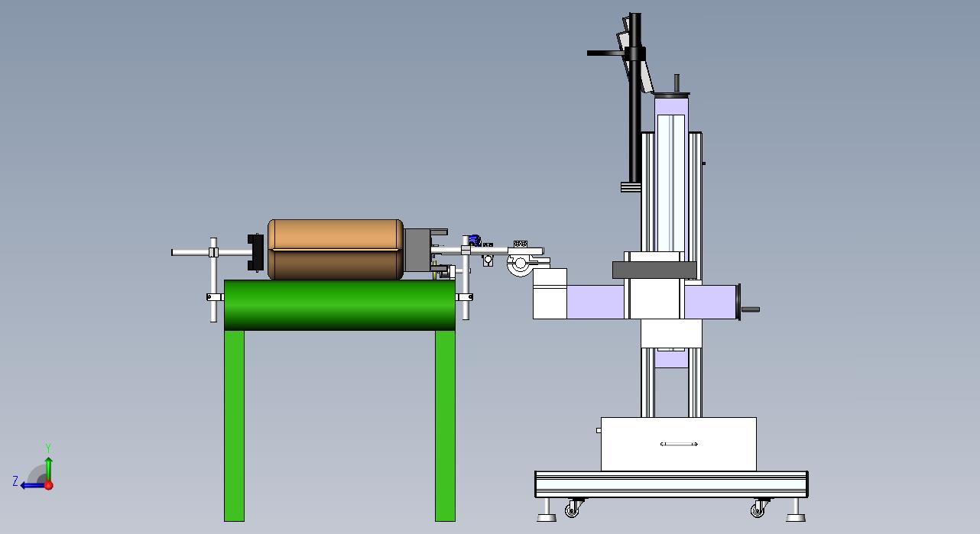This screenshot has height=534, width=980.
Task: Select the aluminum base rail of the cart
Action: (671, 484)
